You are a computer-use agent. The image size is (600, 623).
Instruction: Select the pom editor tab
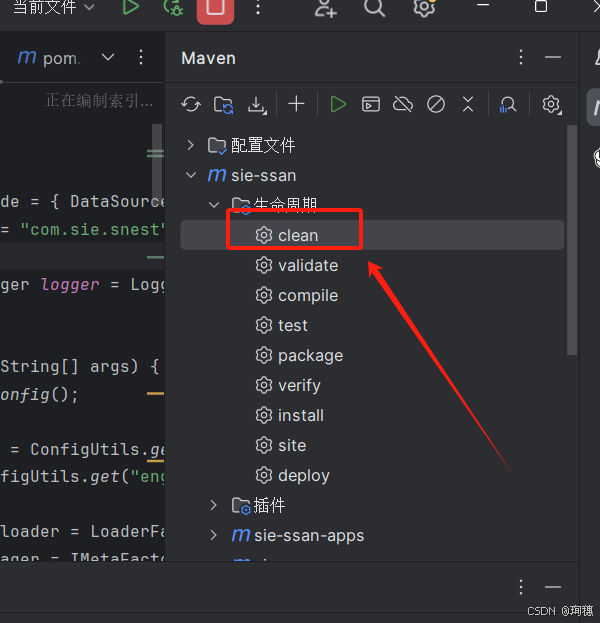[x=49, y=58]
